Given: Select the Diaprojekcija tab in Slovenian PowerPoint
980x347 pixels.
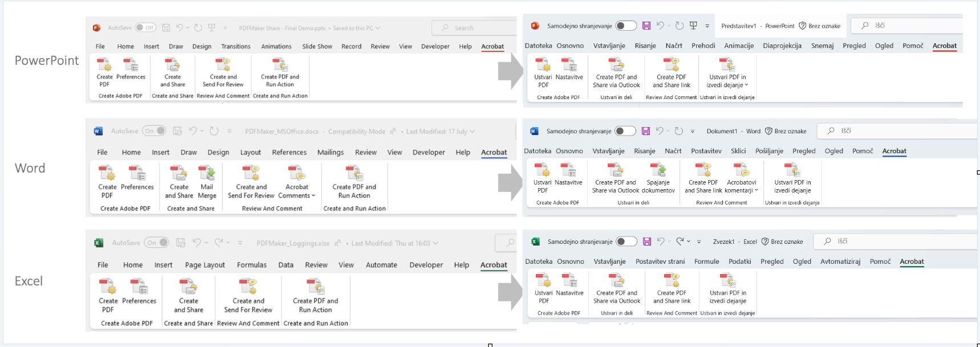Looking at the screenshot, I should pos(782,46).
